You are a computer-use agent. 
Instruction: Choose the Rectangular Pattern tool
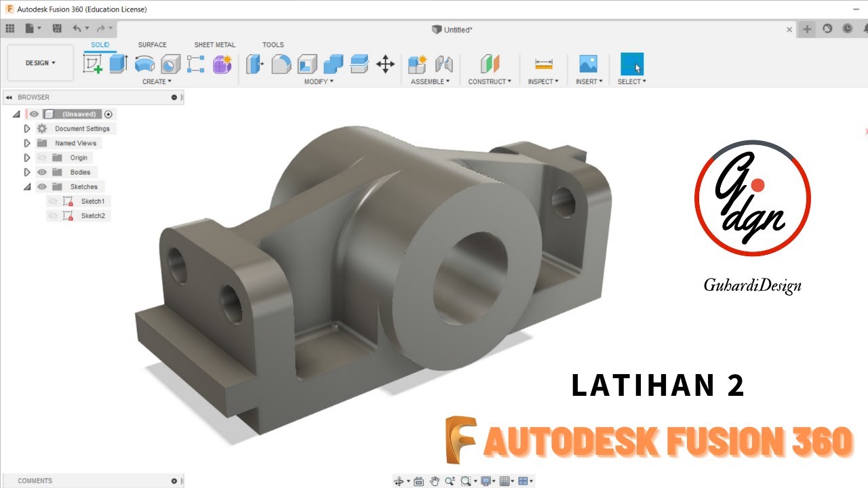click(196, 64)
